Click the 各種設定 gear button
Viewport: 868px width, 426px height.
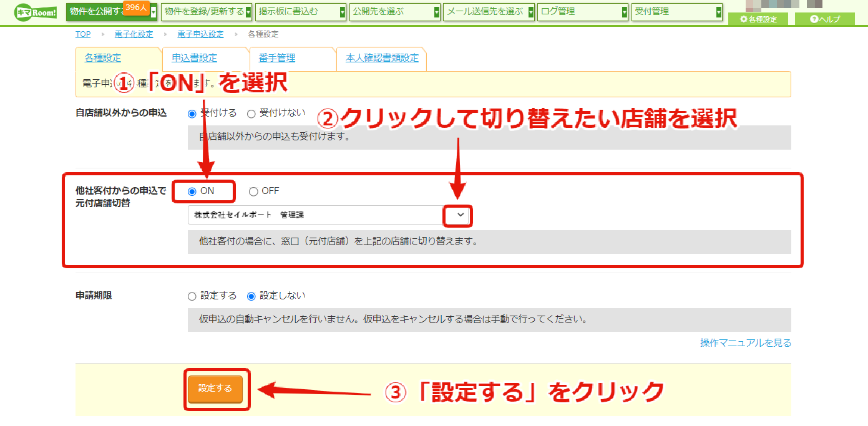[758, 19]
